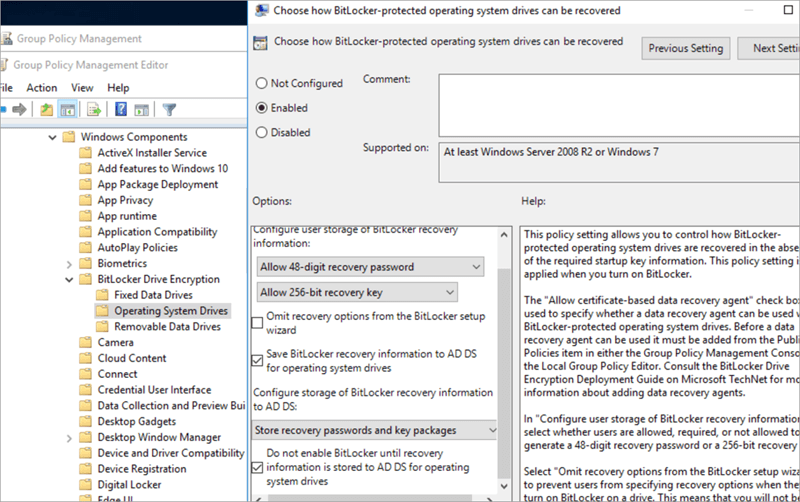Click the Previous Setting button
800x502 pixels.
coord(685,48)
